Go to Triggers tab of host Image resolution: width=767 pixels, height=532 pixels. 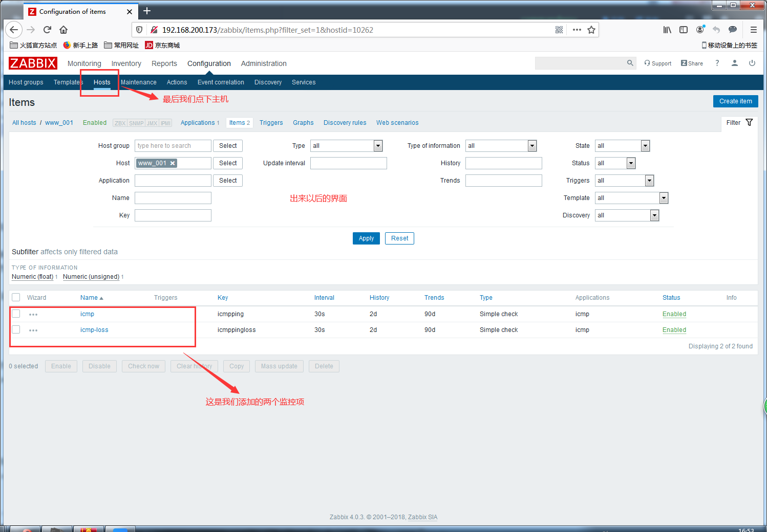271,123
